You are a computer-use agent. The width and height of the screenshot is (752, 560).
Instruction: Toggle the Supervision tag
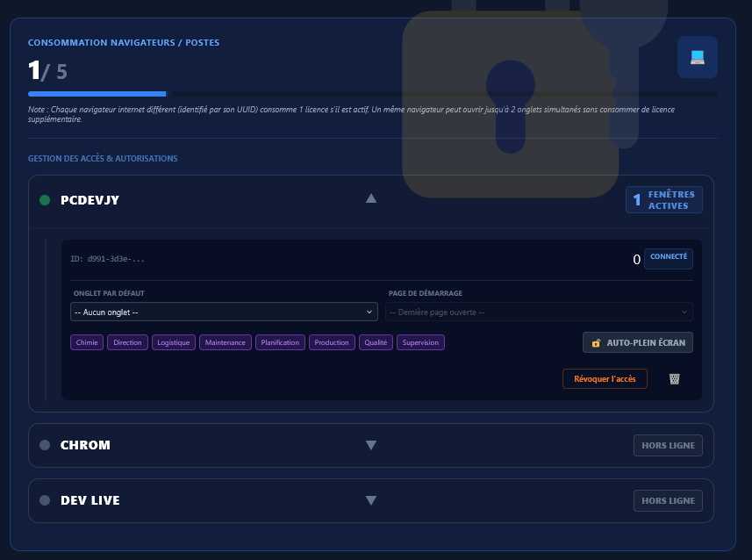(x=420, y=342)
